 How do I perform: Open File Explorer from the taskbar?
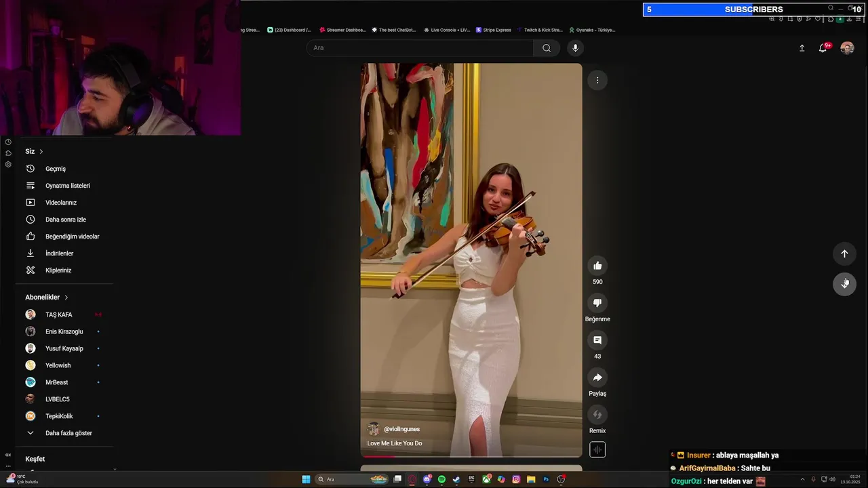(531, 479)
